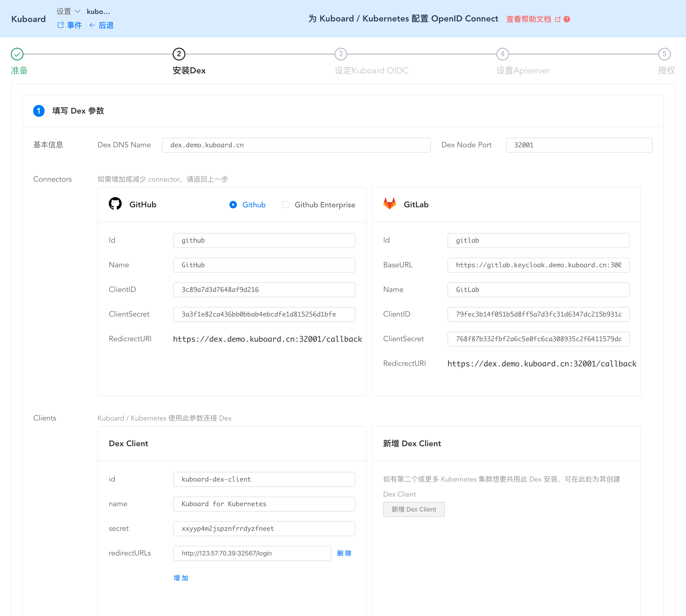Click the external link icon beside help doc
Viewport: 686px width, 616px height.
[558, 19]
